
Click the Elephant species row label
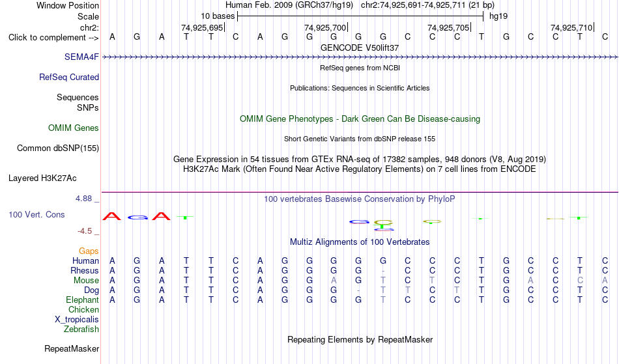[x=83, y=300]
